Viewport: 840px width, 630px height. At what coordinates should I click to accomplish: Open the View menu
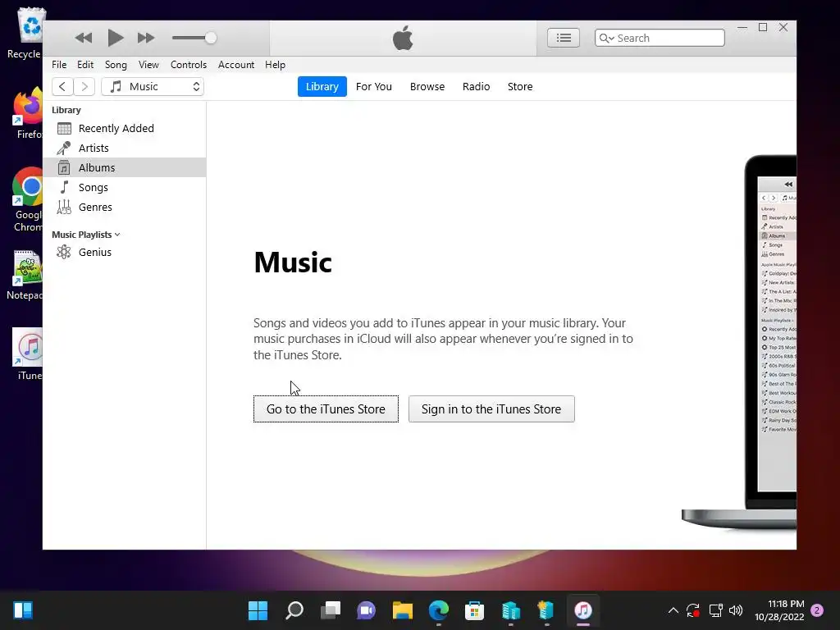click(148, 65)
